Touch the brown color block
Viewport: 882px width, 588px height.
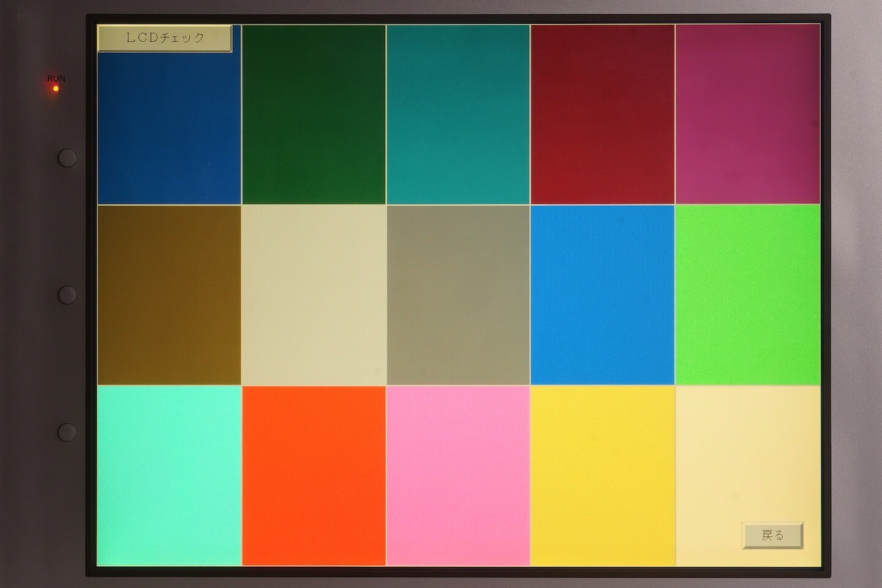tap(169, 295)
